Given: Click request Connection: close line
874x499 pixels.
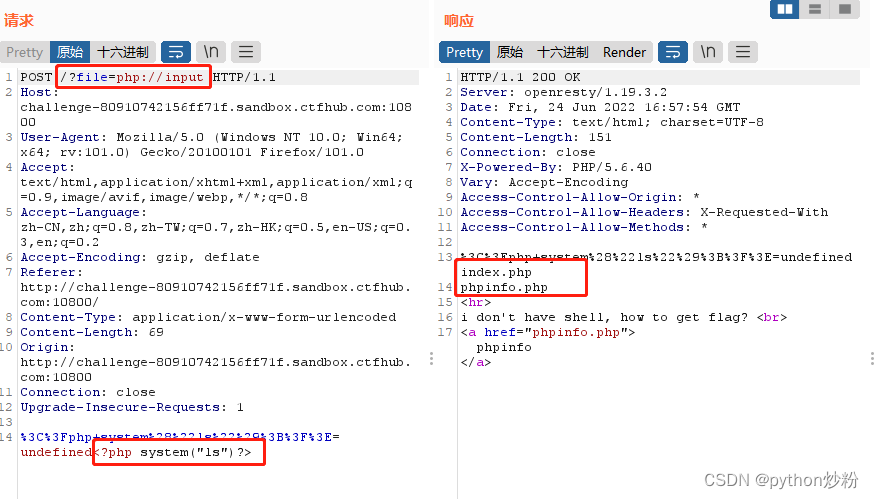Looking at the screenshot, I should pos(88,393).
